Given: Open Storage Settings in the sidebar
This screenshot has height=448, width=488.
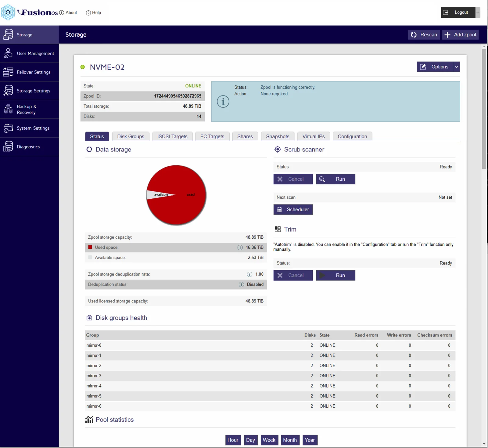Looking at the screenshot, I should (x=29, y=91).
